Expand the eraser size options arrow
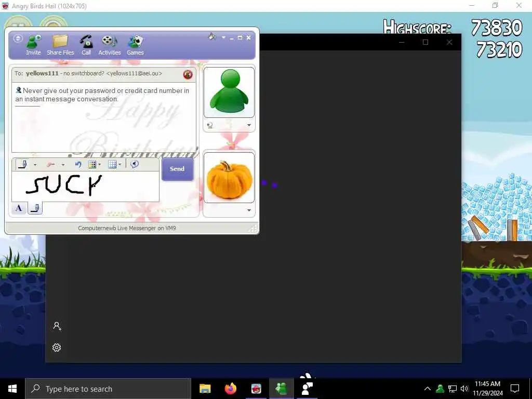This screenshot has height=399, width=532. coord(63,165)
